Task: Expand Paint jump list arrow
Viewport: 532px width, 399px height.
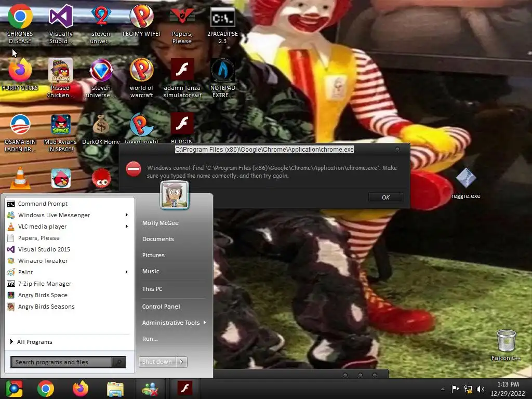Action: point(127,272)
